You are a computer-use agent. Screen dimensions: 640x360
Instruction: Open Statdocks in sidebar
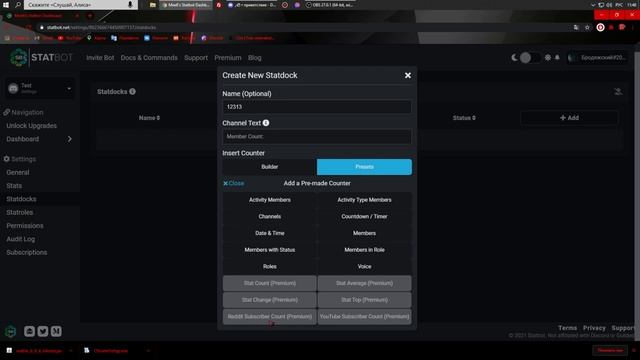tap(21, 199)
